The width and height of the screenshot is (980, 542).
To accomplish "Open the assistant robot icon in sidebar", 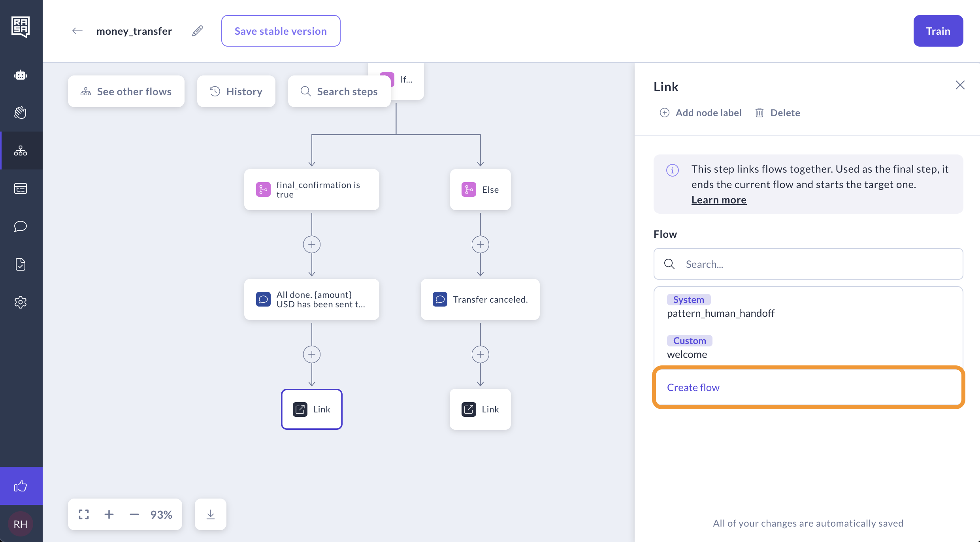I will (21, 75).
